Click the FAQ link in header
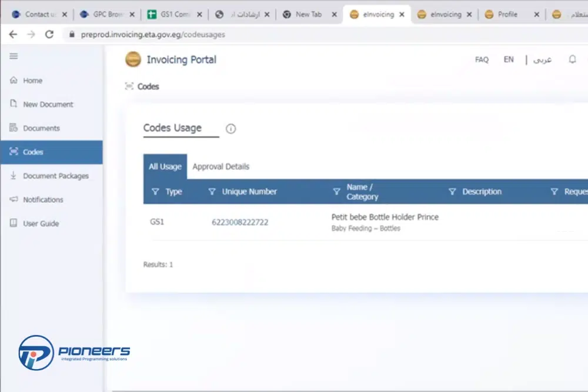 [482, 59]
